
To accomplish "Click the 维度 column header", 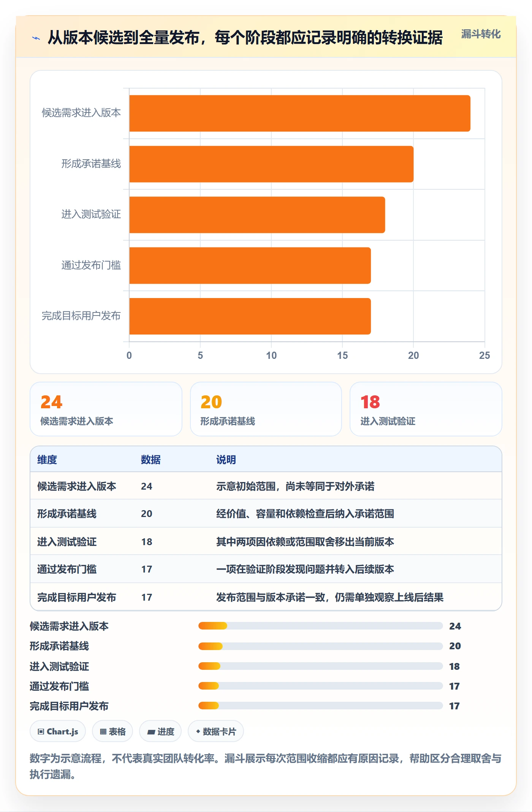I will [47, 460].
